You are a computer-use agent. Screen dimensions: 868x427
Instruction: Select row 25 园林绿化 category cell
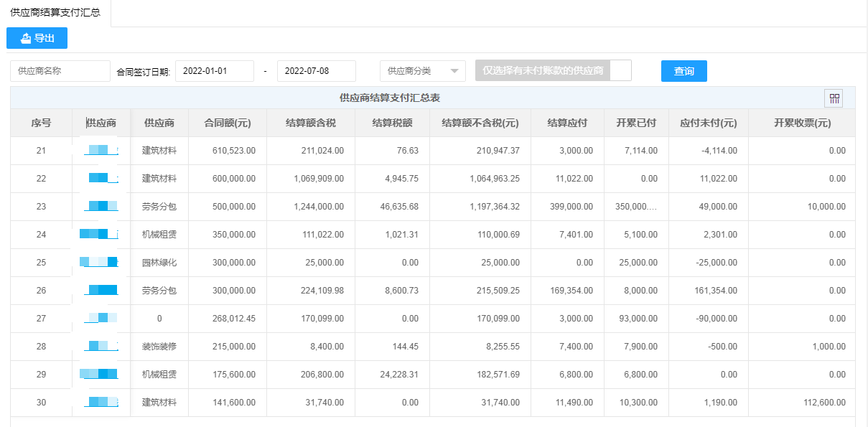tap(159, 263)
